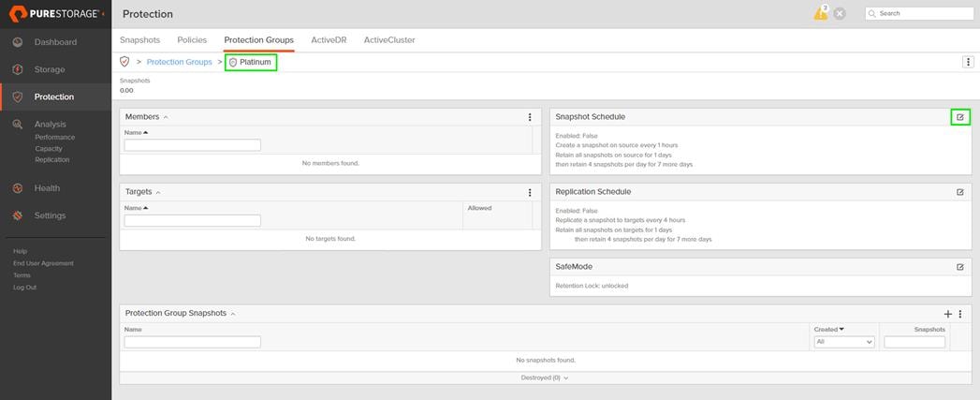
Task: Open the Storage sidebar icon
Action: (x=18, y=69)
